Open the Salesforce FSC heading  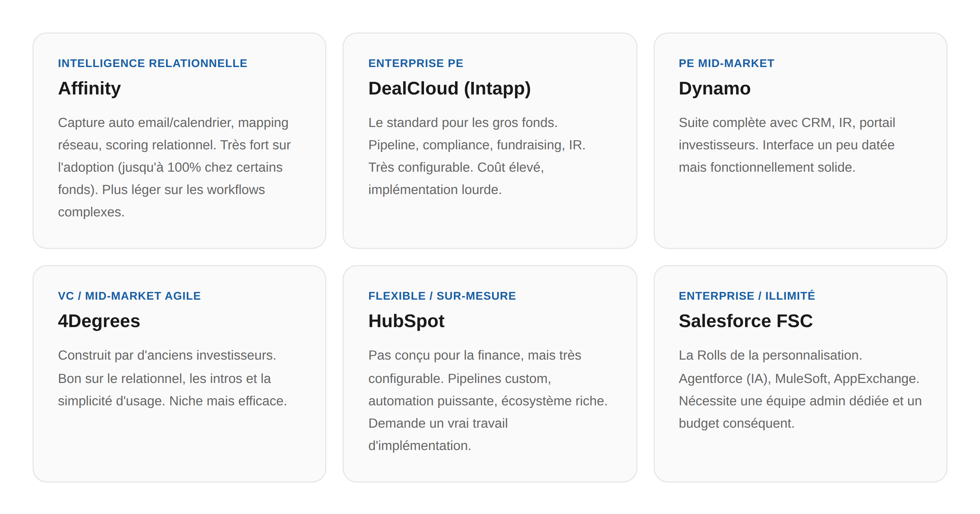[746, 321]
